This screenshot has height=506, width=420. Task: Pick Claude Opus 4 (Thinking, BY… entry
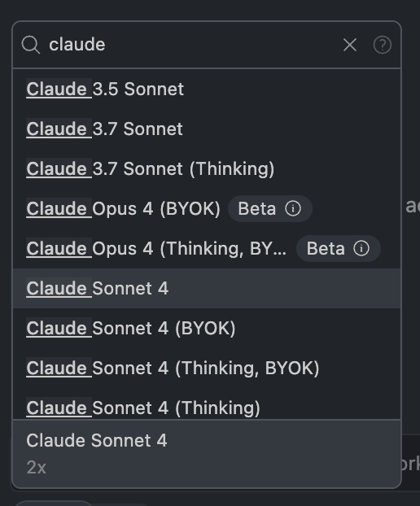(207, 248)
